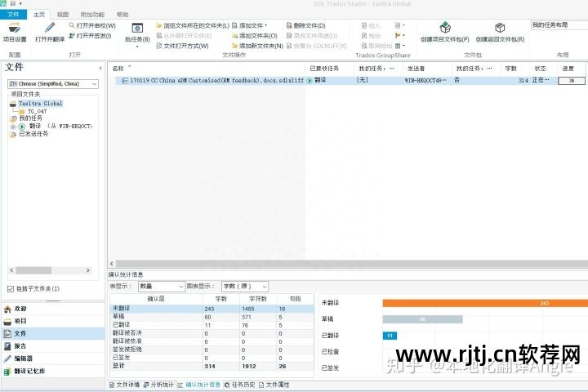Image resolution: width=588 pixels, height=392 pixels.
Task: Open 图表显示 字数(源) dropdown
Action: pyautogui.click(x=245, y=286)
